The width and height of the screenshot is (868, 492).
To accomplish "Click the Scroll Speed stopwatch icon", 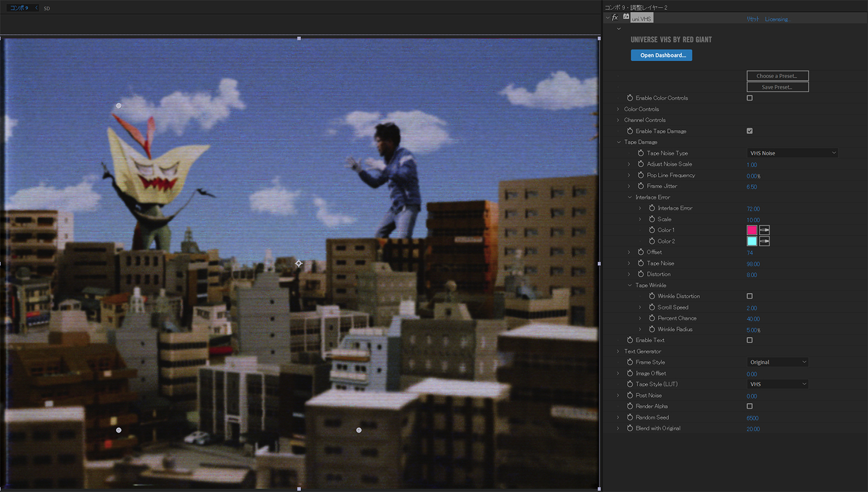I will (x=652, y=308).
